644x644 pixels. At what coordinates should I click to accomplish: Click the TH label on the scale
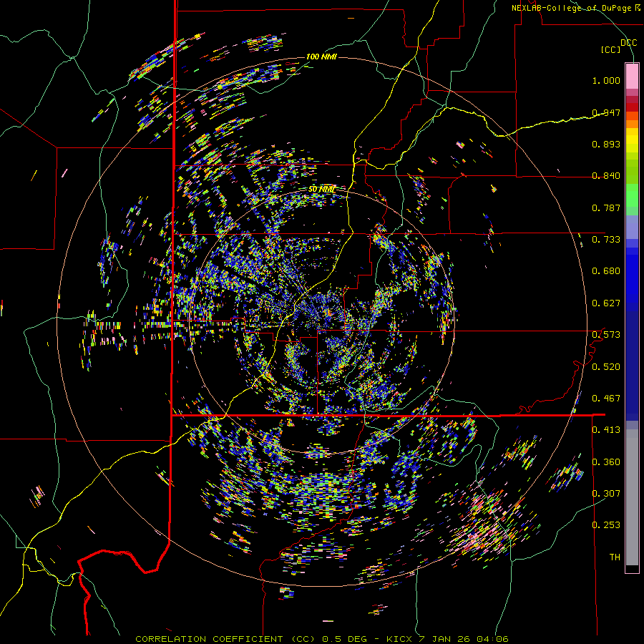[615, 557]
